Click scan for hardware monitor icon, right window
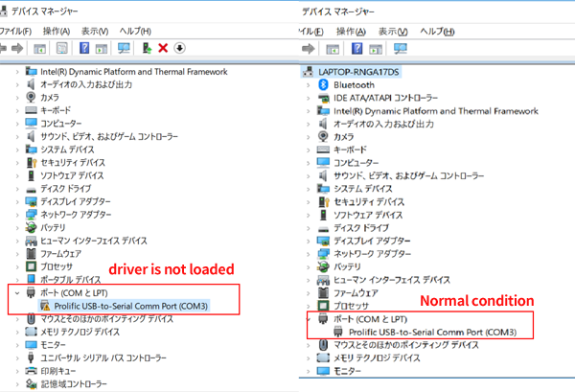Screen dimensions: 575x392 point(400,49)
